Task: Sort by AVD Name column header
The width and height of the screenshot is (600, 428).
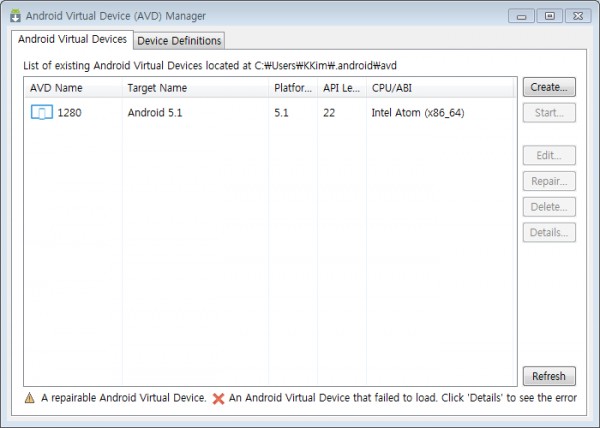Action: [73, 88]
